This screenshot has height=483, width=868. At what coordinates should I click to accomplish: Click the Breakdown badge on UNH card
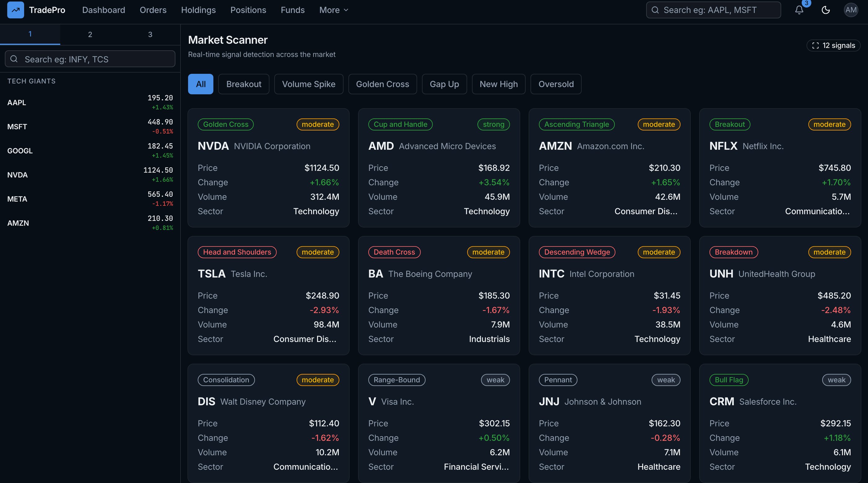[x=733, y=252]
